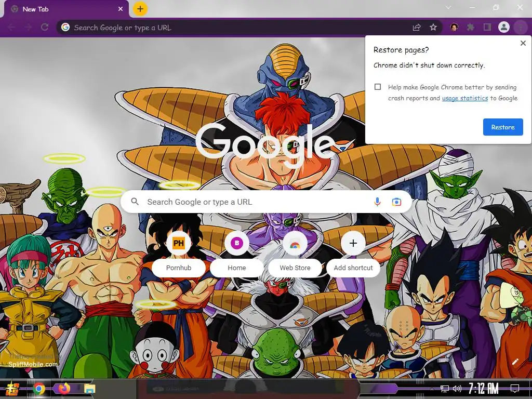Screen dimensions: 532x399
Task: Click the magnifier icon in the search box
Action: click(135, 202)
